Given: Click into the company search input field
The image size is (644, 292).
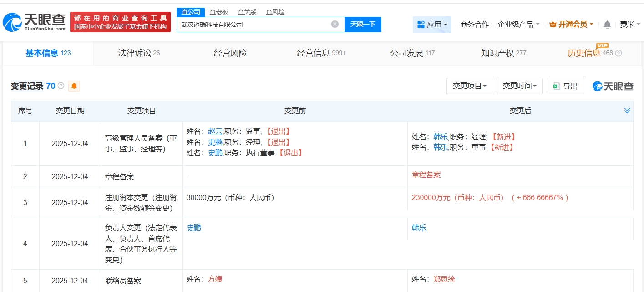Looking at the screenshot, I should click(253, 25).
